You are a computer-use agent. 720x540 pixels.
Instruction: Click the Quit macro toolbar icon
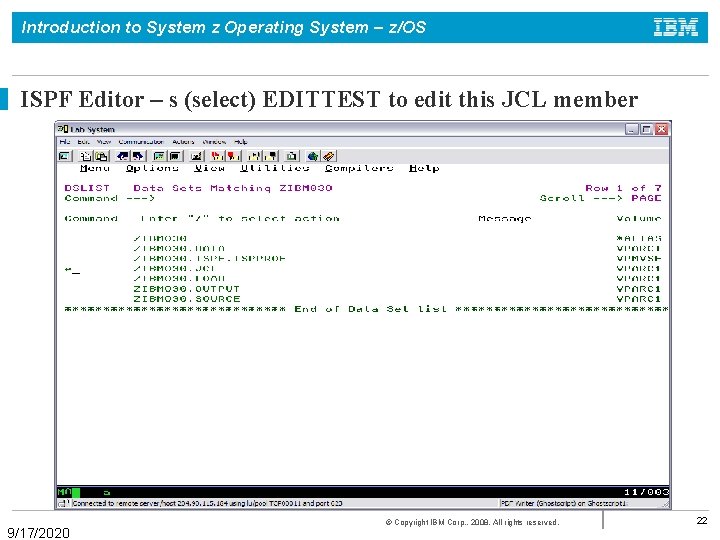point(271,156)
